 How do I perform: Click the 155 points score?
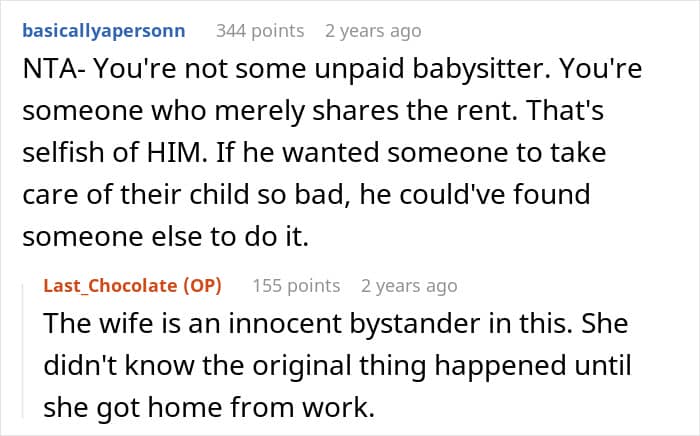(296, 286)
